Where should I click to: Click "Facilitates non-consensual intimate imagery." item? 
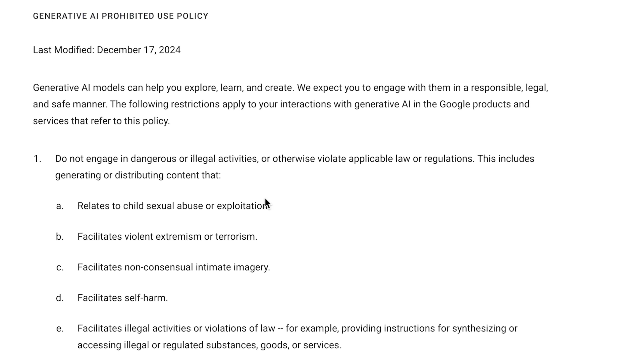174,267
